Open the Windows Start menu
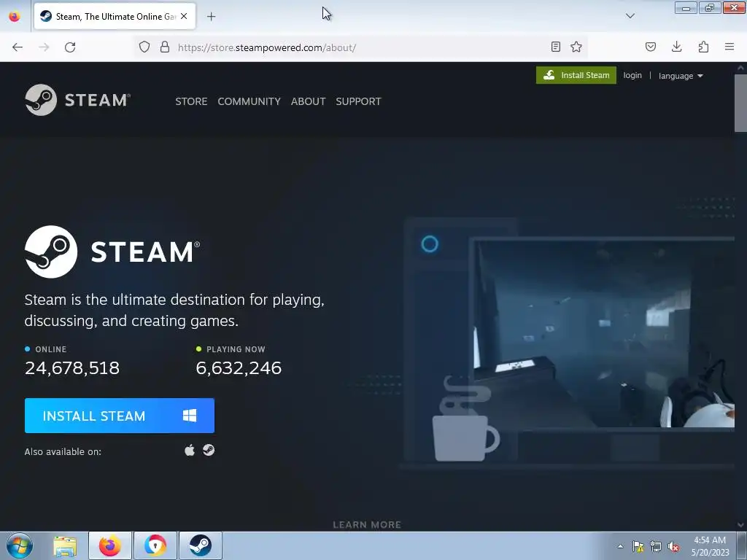The image size is (747, 560). (20, 545)
